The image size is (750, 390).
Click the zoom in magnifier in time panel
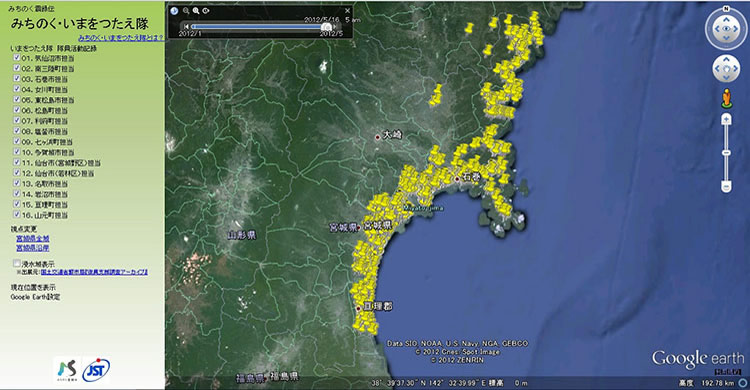coord(196,11)
